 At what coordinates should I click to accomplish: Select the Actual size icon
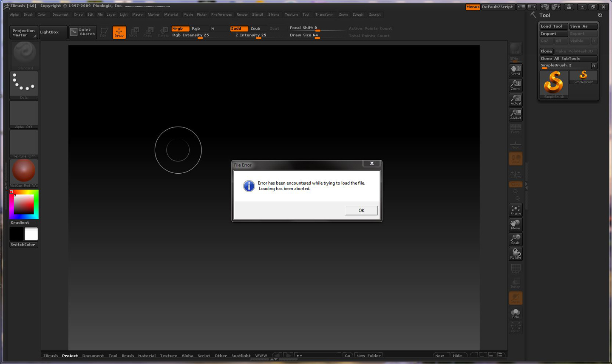(x=516, y=99)
